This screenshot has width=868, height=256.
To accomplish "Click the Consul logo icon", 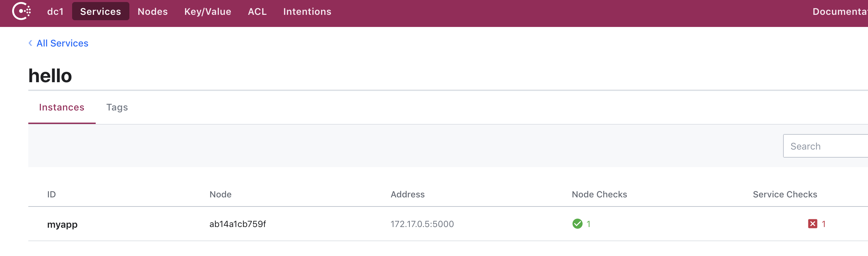I will pyautogui.click(x=22, y=11).
